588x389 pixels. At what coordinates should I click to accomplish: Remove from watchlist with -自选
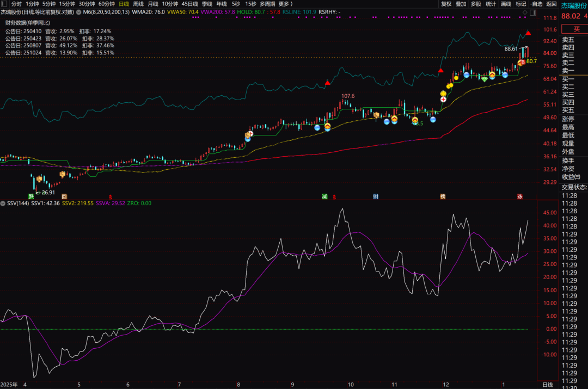pos(537,4)
